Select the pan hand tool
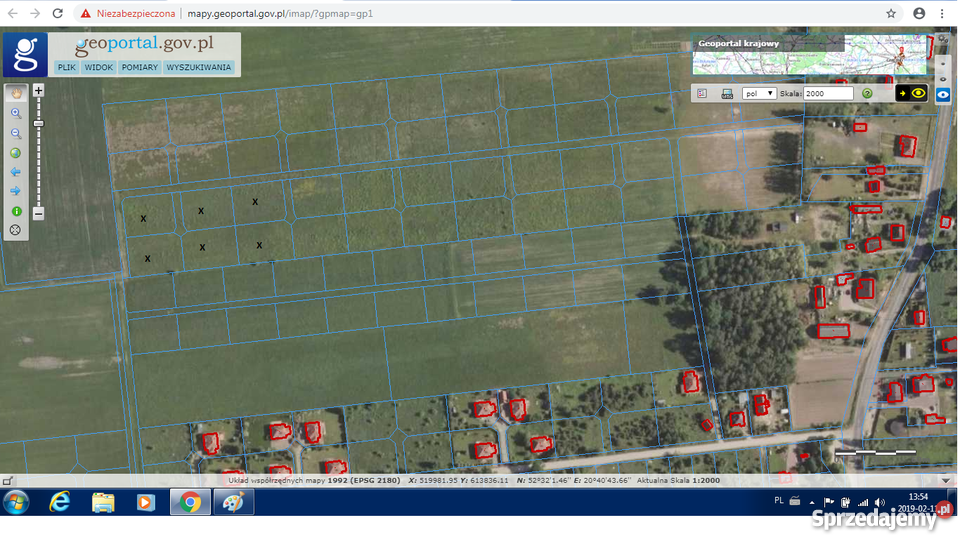This screenshot has width=960, height=539. (x=16, y=93)
